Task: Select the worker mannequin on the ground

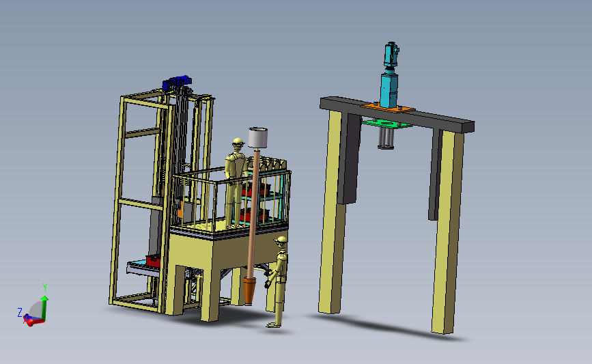Action: click(x=277, y=281)
